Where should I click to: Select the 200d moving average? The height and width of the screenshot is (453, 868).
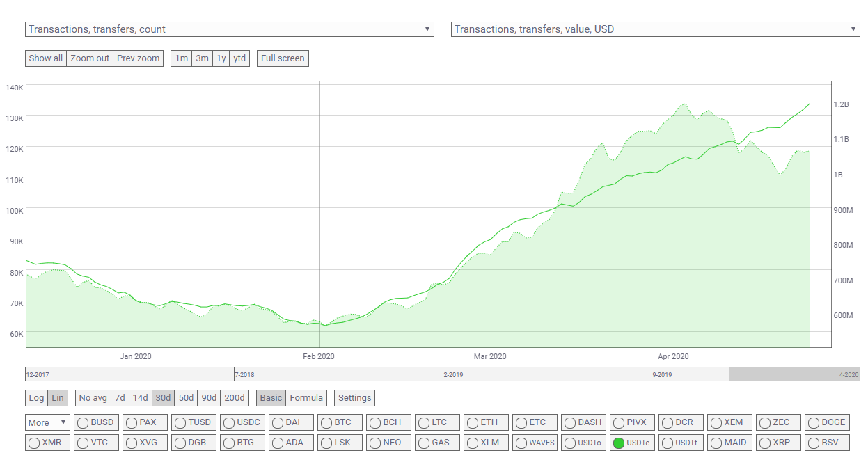tap(235, 398)
